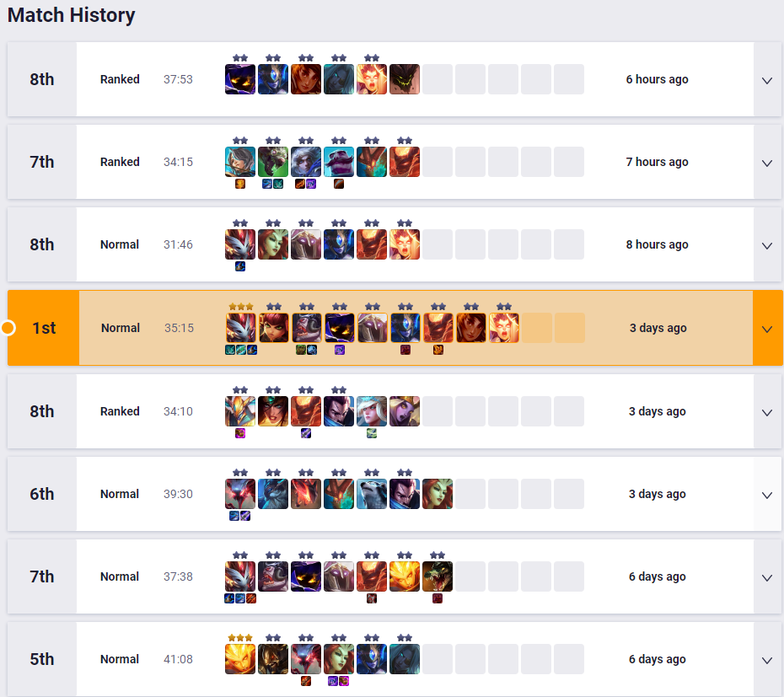Image resolution: width=784 pixels, height=697 pixels.
Task: Click the first champion in the 37:53 Ranked match
Action: coord(240,79)
